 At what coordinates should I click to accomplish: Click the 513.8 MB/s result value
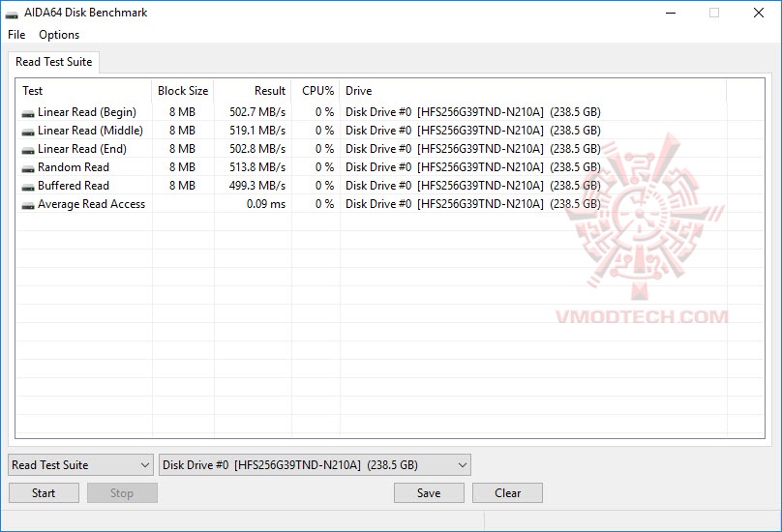tap(257, 167)
